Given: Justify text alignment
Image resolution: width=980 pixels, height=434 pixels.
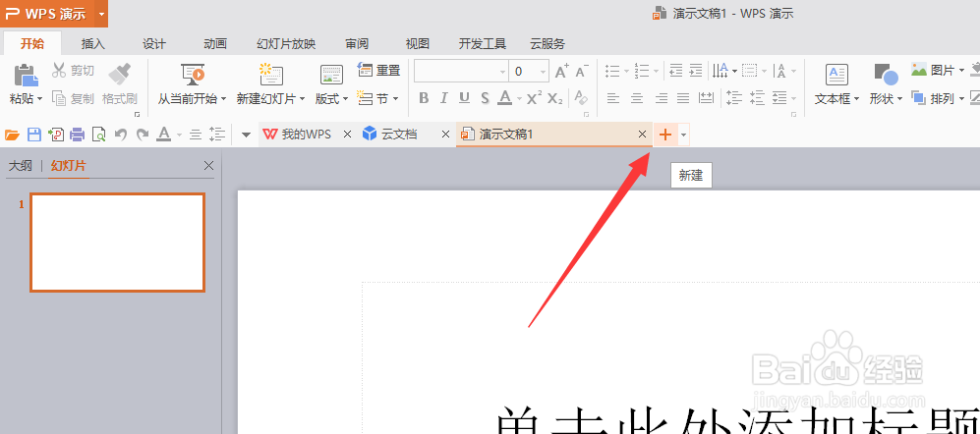Looking at the screenshot, I should 683,98.
